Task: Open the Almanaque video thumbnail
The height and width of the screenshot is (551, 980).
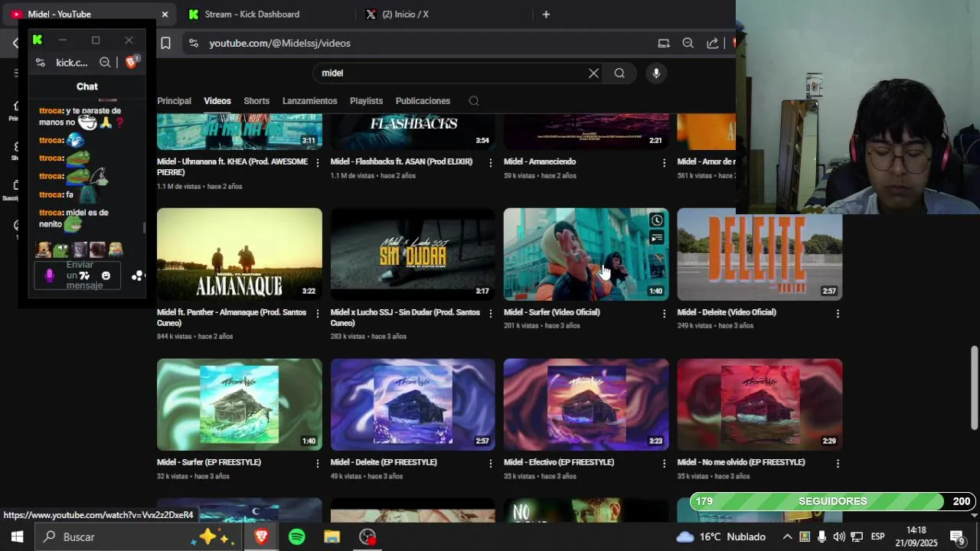Action: [240, 254]
